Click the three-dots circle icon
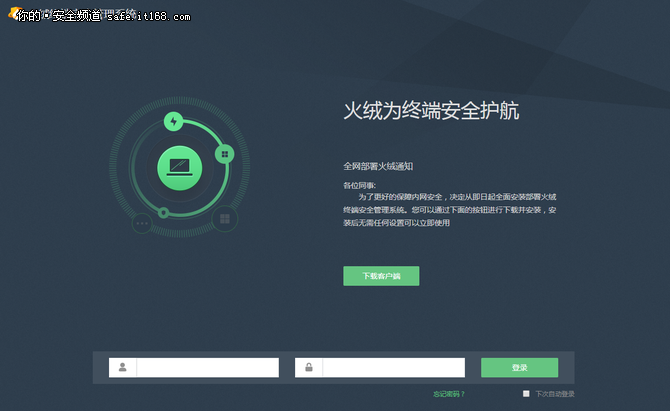Image resolution: width=670 pixels, height=411 pixels. 142,223
